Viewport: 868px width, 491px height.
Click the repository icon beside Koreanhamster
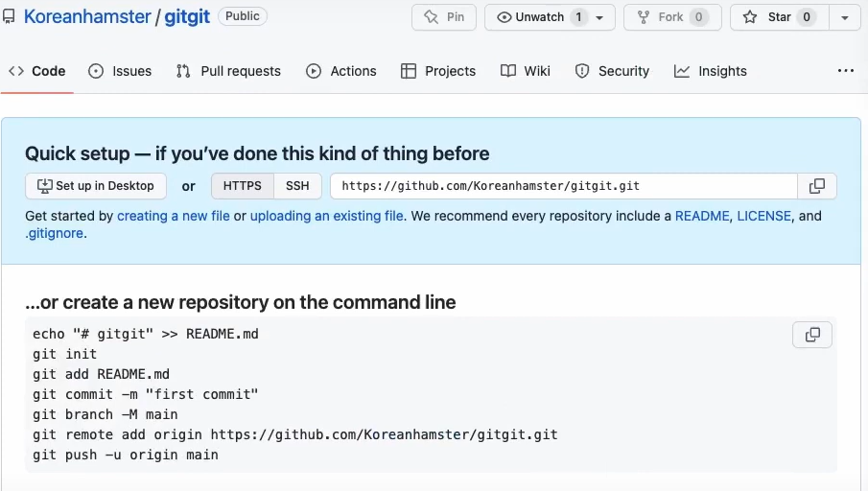click(x=9, y=16)
